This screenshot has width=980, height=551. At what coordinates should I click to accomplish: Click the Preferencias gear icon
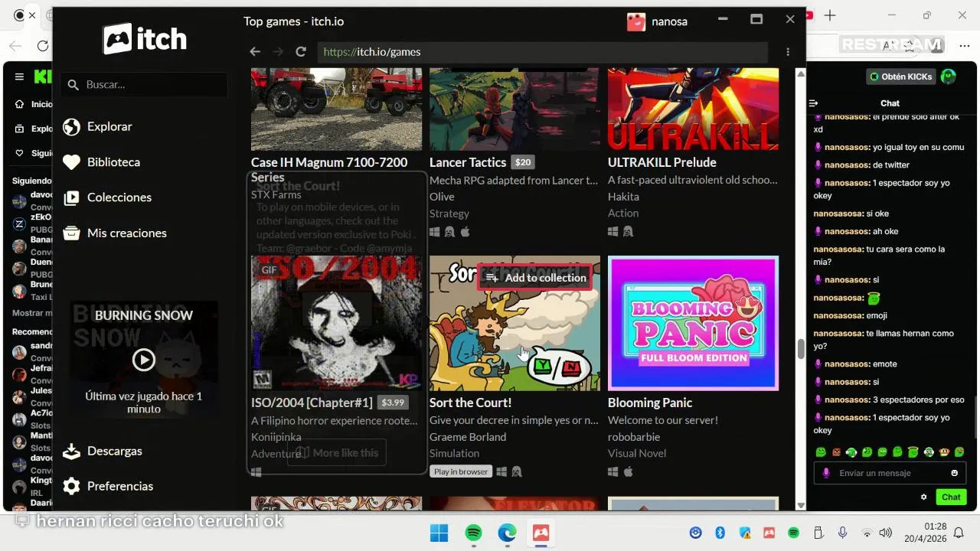pyautogui.click(x=71, y=486)
